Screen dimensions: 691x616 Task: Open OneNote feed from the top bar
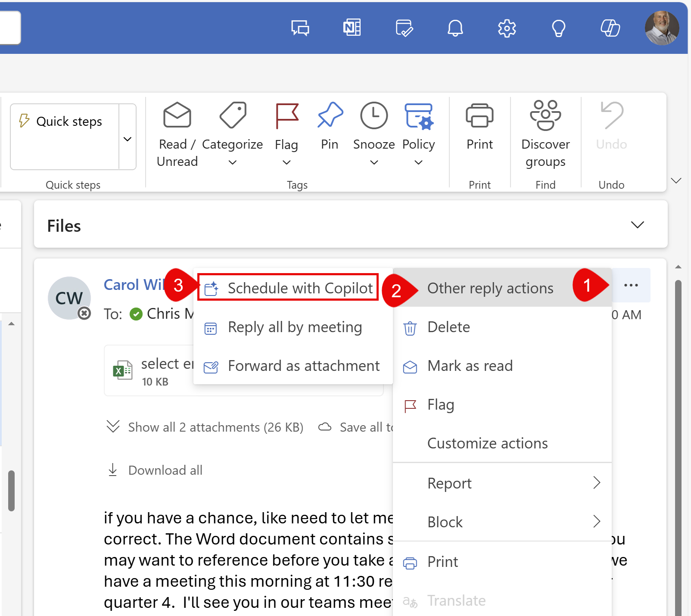352,28
